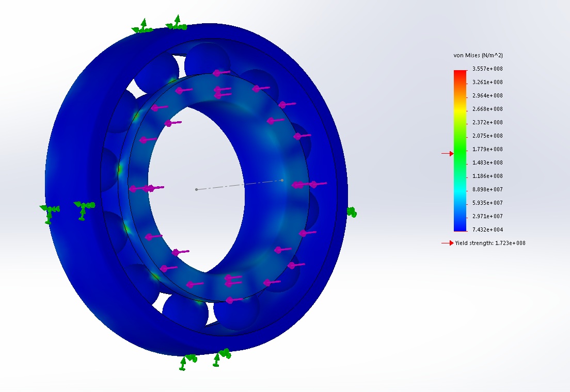570x392 pixels.
Task: Click the red top section of the color bar
Action: pyautogui.click(x=460, y=76)
